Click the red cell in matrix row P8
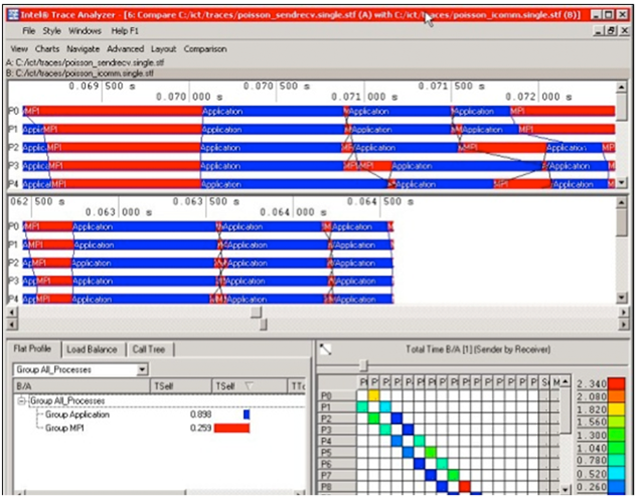Image resolution: width=640 pixels, height=499 pixels. (x=464, y=486)
